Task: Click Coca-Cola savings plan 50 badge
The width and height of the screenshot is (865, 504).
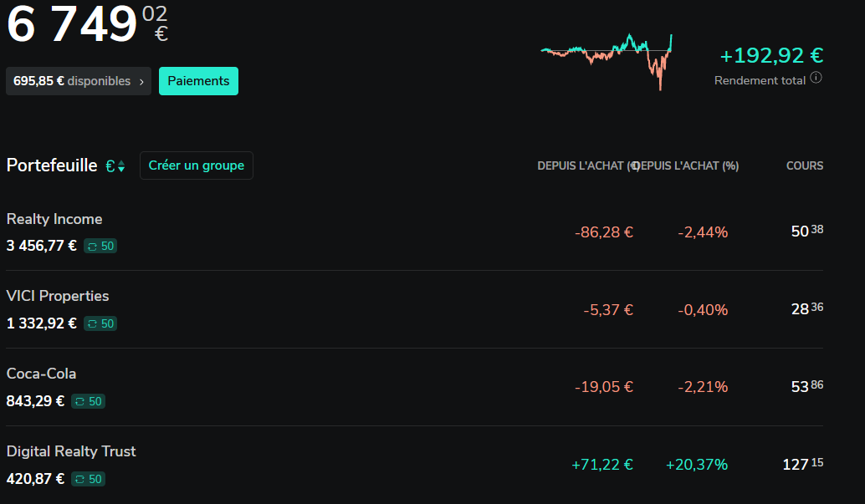Action: [x=89, y=401]
